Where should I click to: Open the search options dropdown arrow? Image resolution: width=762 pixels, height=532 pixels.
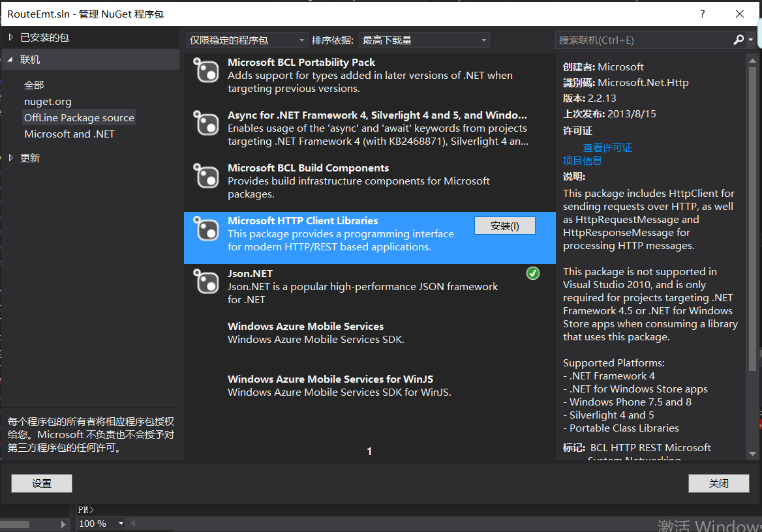(x=750, y=40)
